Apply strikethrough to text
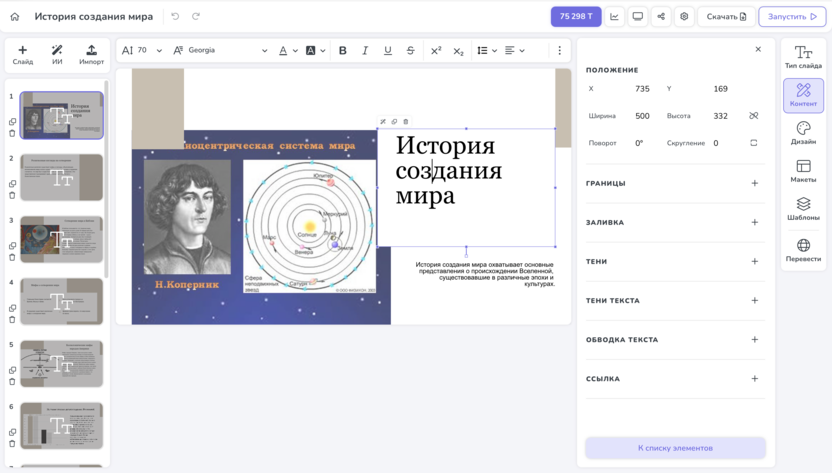 click(411, 50)
